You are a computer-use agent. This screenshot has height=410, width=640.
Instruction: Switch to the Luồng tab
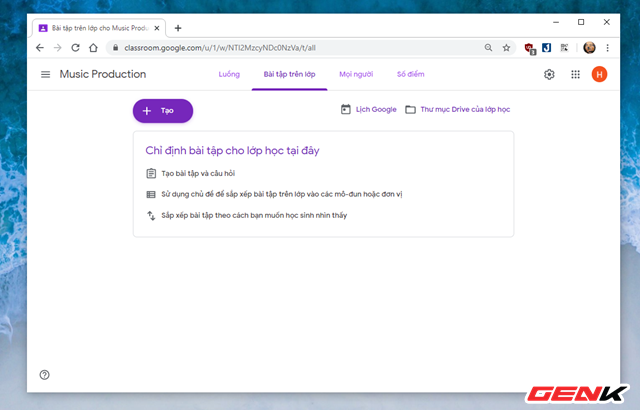[229, 74]
